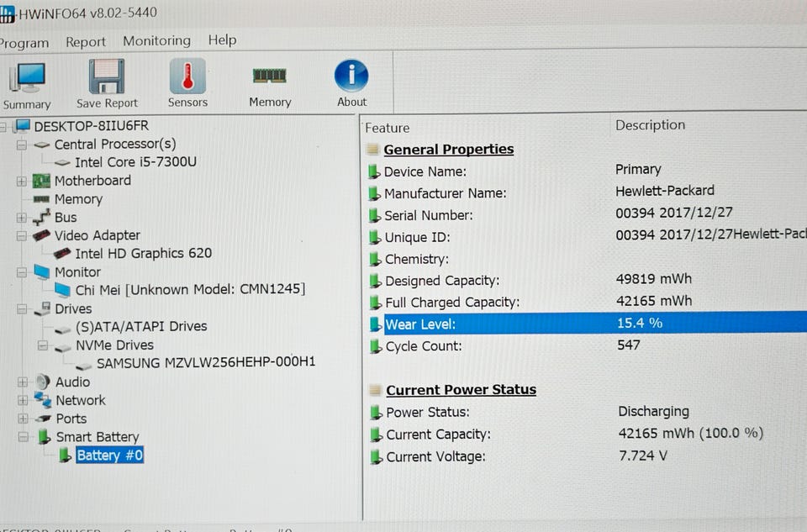This screenshot has height=532, width=807.
Task: Collapse the Smart Battery node
Action: pyautogui.click(x=24, y=437)
